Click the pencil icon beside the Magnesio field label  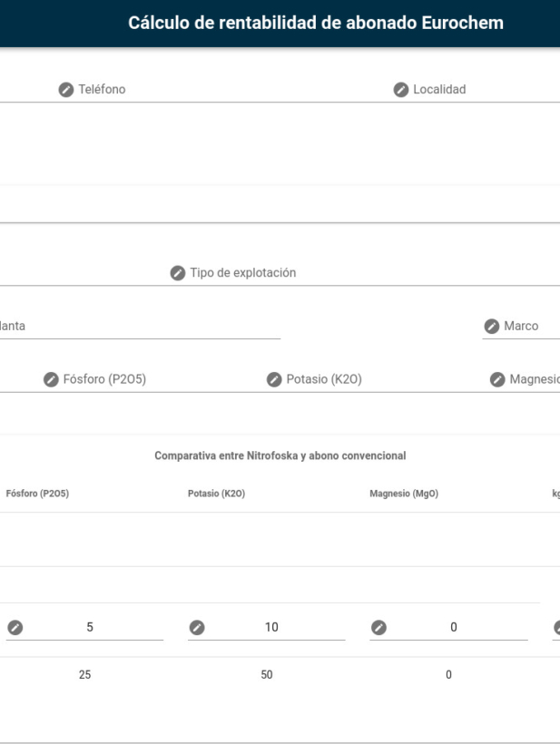click(497, 379)
